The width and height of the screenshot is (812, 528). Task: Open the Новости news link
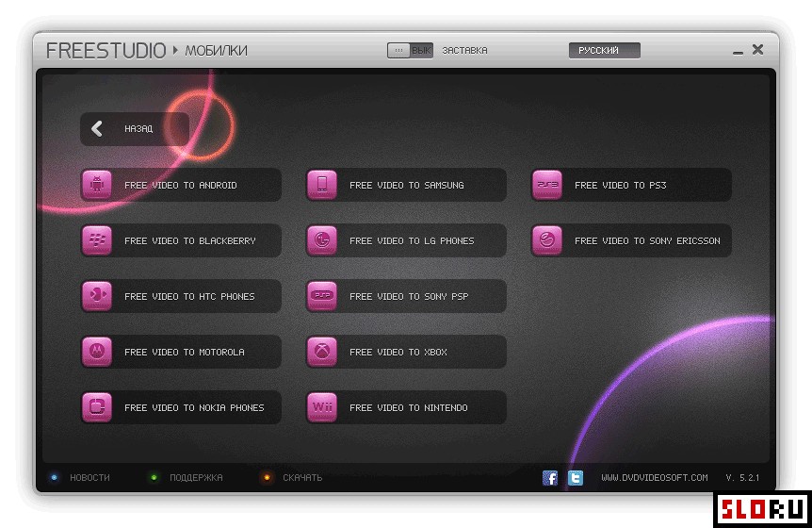pyautogui.click(x=89, y=478)
